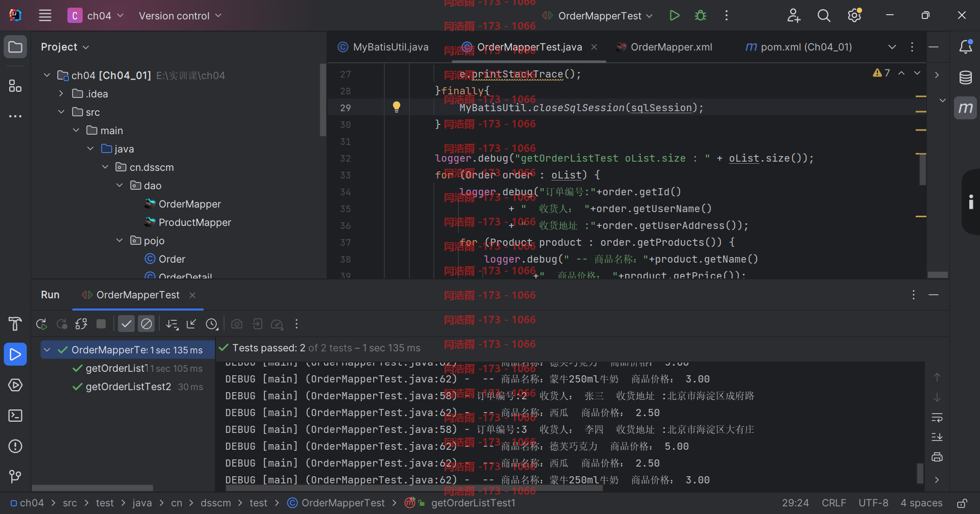Image resolution: width=980 pixels, height=514 pixels.
Task: Open more actions next to debug button
Action: tap(726, 15)
